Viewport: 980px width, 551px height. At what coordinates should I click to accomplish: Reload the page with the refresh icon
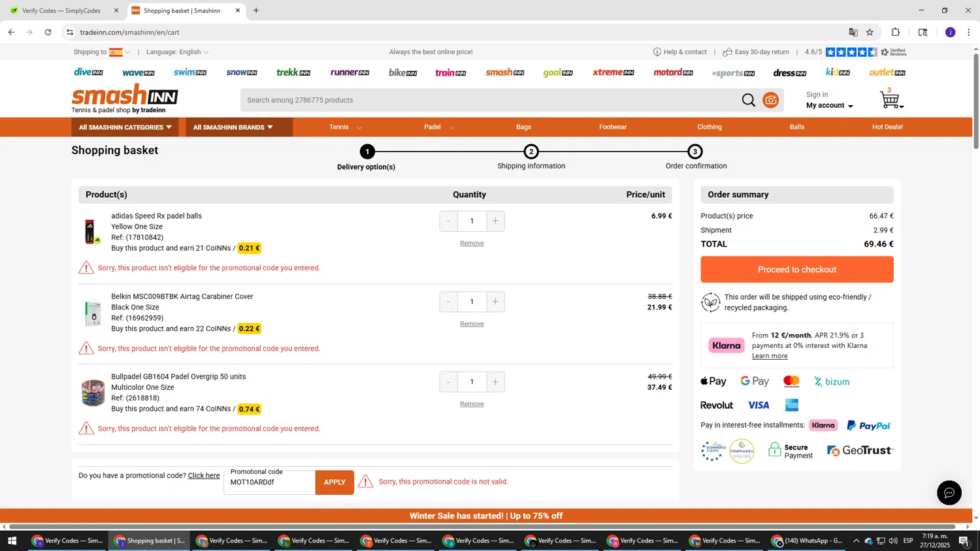pyautogui.click(x=48, y=32)
